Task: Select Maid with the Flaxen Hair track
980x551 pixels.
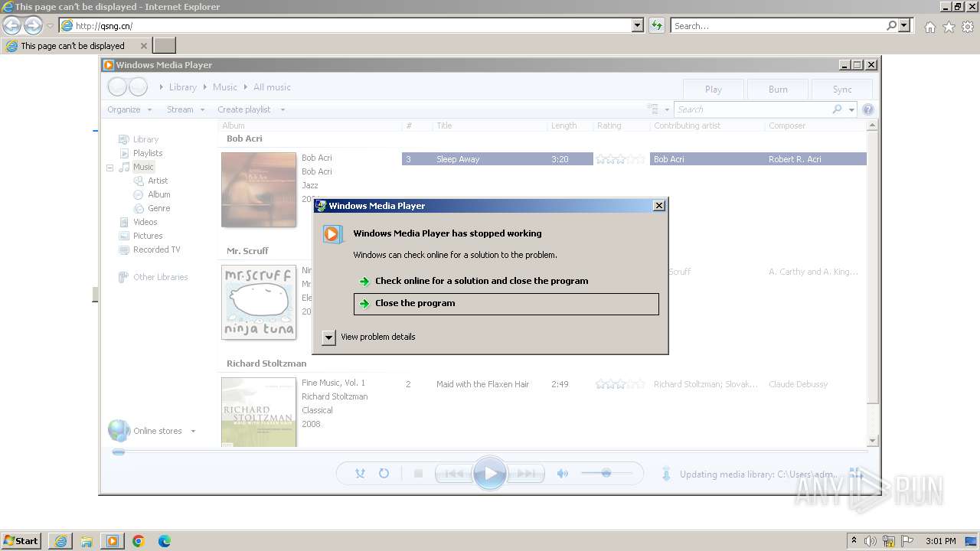Action: (x=634, y=384)
